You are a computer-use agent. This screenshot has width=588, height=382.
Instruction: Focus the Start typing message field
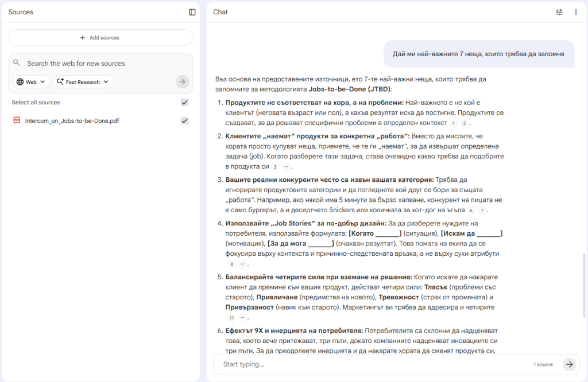(373, 364)
